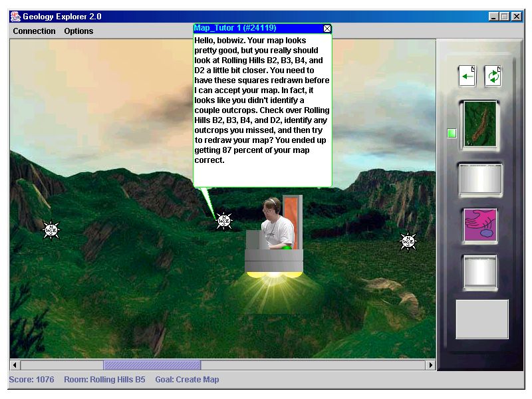Screen dimensions: 532x399
Task: Click the back arrow icon in side panel
Action: [x=467, y=76]
